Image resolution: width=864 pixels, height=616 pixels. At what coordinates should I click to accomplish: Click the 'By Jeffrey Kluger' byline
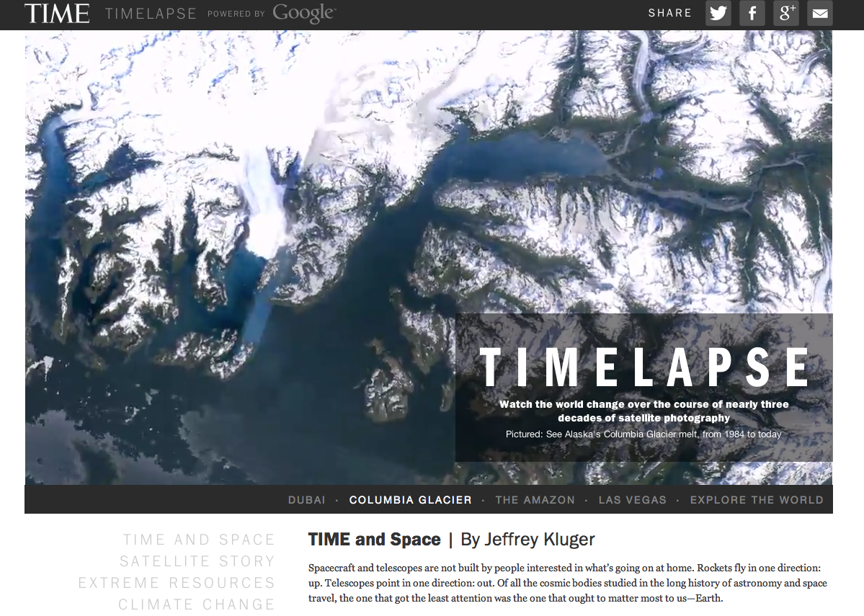coord(528,540)
